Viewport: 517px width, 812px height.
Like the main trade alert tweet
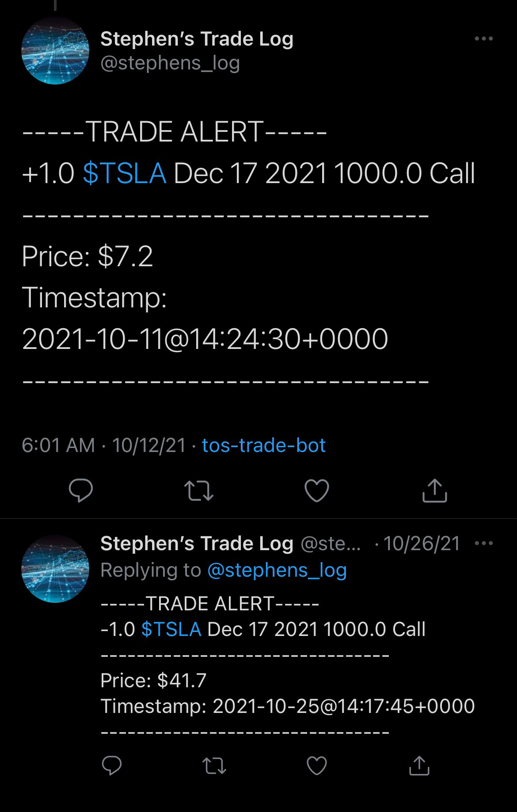coord(317,490)
